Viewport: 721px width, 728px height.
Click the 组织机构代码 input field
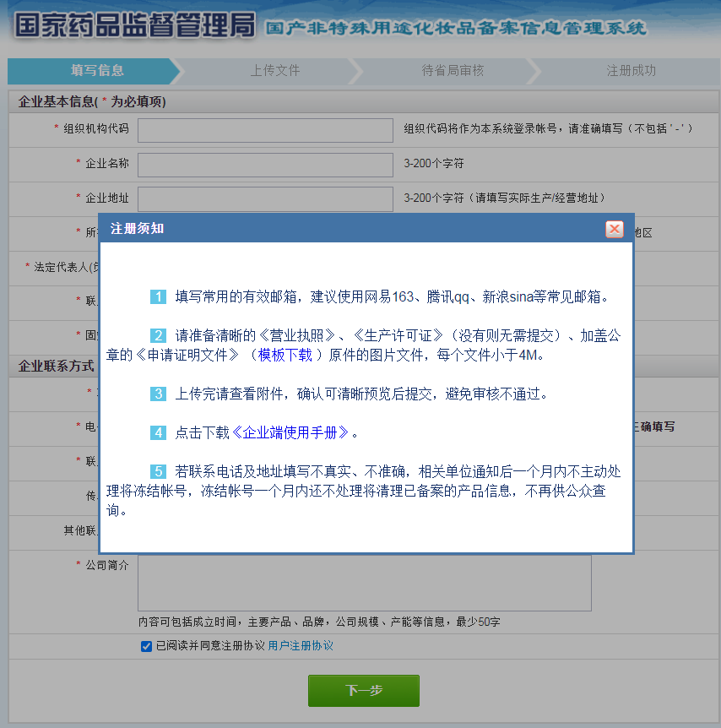265,131
